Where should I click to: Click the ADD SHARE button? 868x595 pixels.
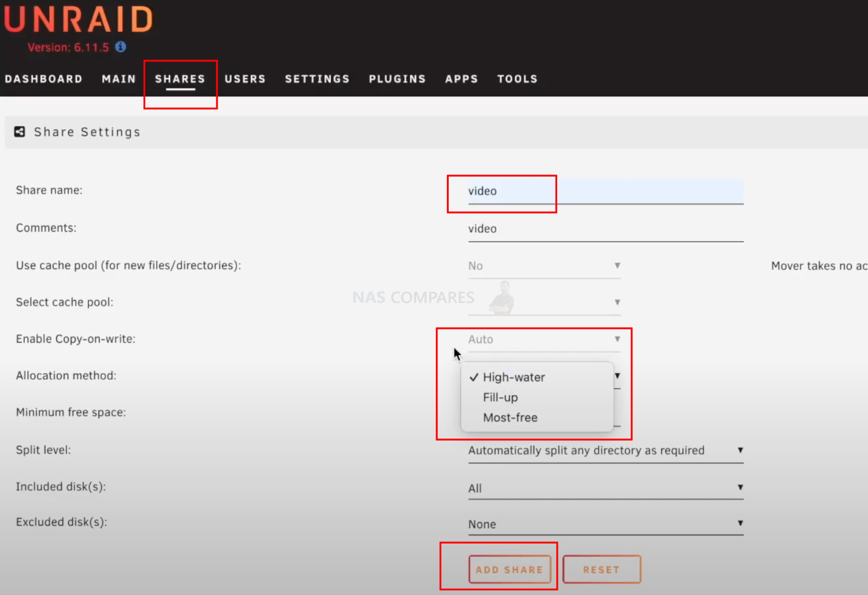[x=509, y=570]
